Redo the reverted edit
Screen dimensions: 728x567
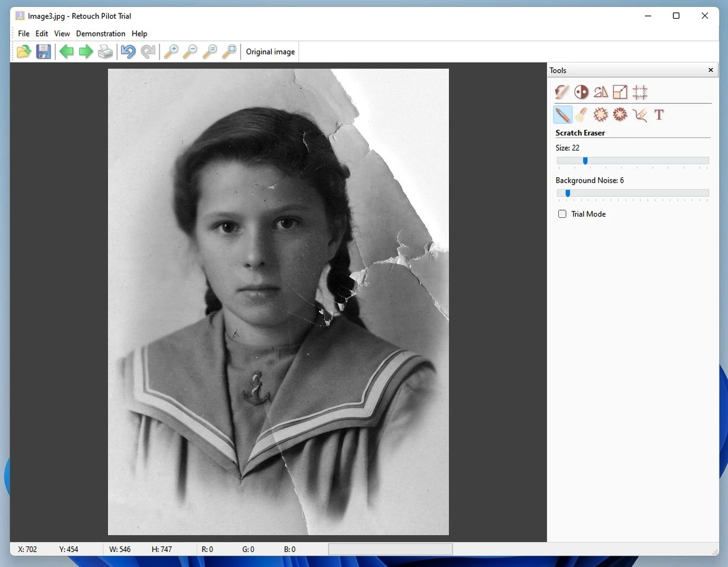(148, 52)
